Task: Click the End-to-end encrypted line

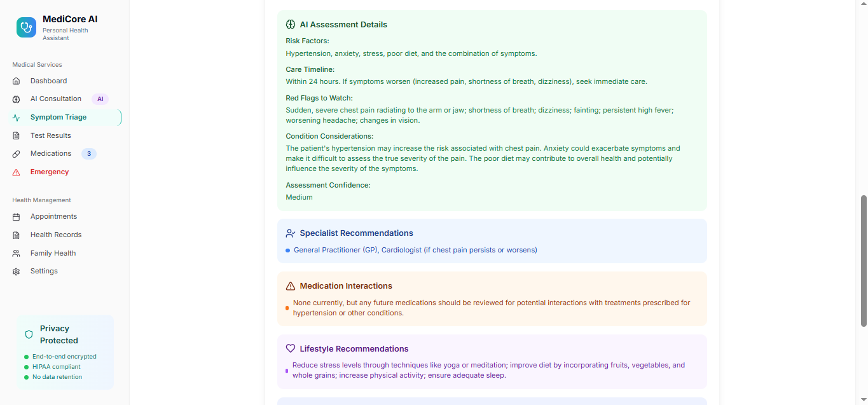Action: [64, 357]
